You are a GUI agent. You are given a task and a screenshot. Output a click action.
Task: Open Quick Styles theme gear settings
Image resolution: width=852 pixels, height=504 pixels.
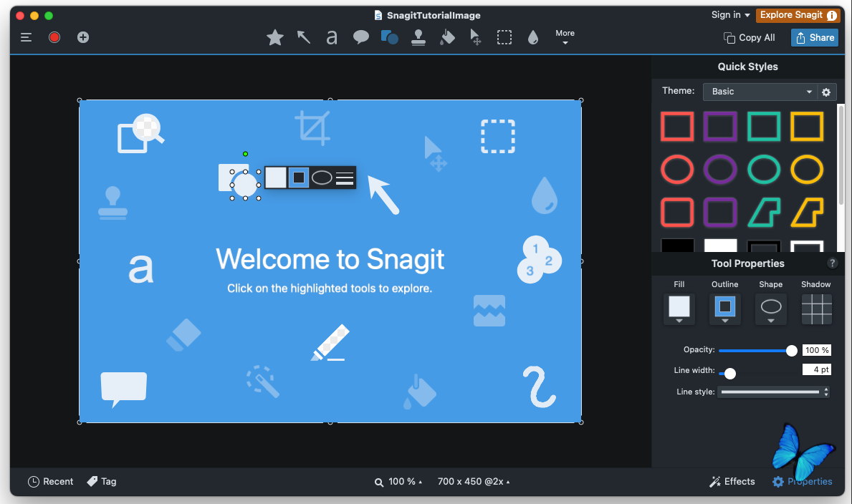[826, 92]
